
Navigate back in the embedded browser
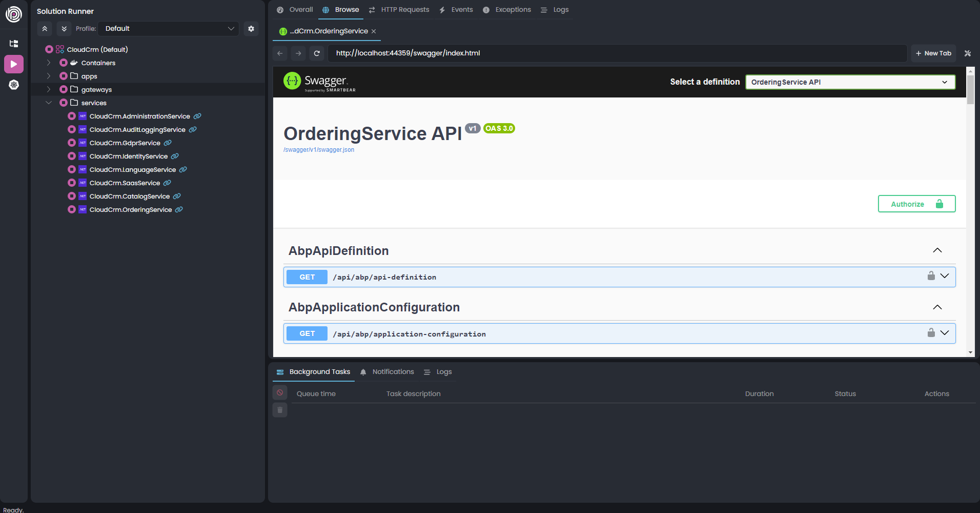coord(280,53)
